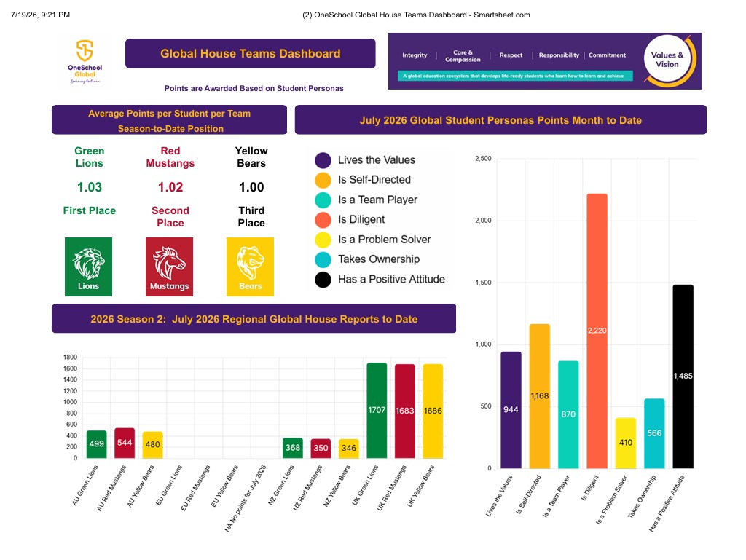Click the AU Green Lions bar 499
This screenshot has height=560, width=746.
(97, 444)
